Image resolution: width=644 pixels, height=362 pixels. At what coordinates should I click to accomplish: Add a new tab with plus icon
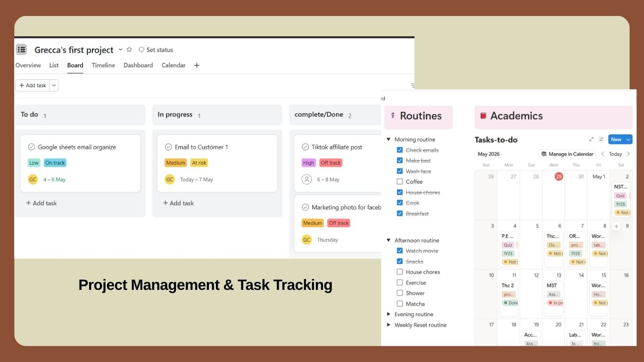[197, 66]
